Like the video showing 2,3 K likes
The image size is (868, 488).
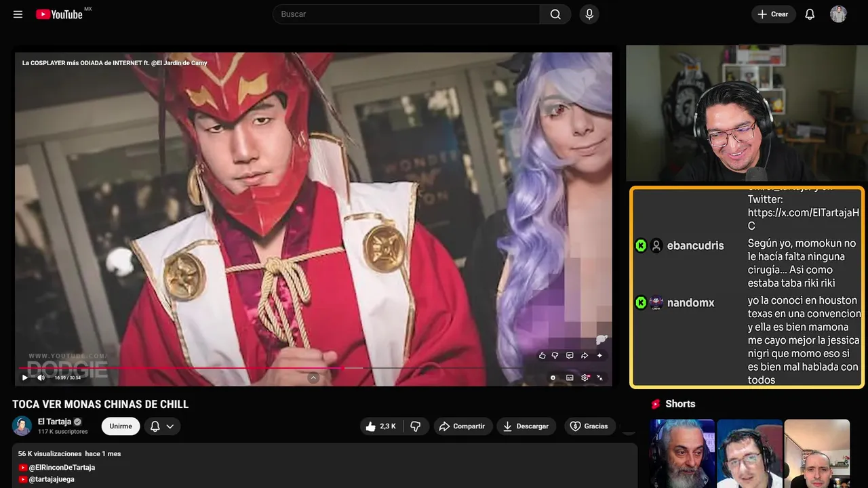click(381, 426)
